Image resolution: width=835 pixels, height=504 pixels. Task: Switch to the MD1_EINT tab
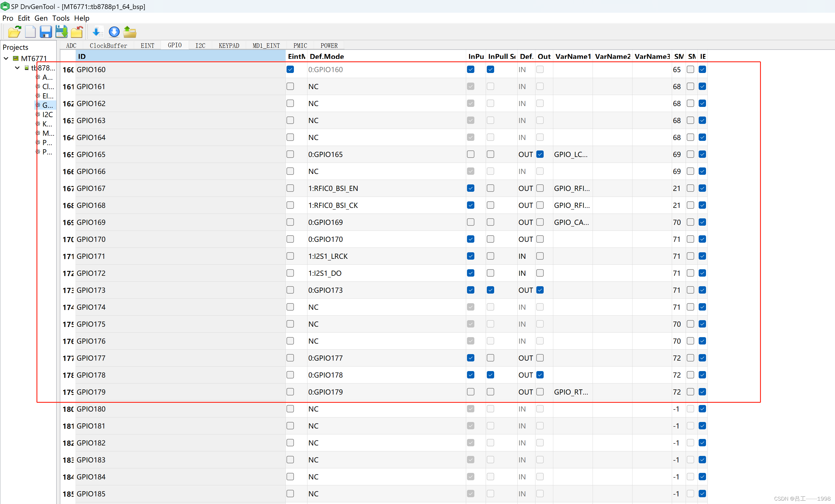point(266,46)
